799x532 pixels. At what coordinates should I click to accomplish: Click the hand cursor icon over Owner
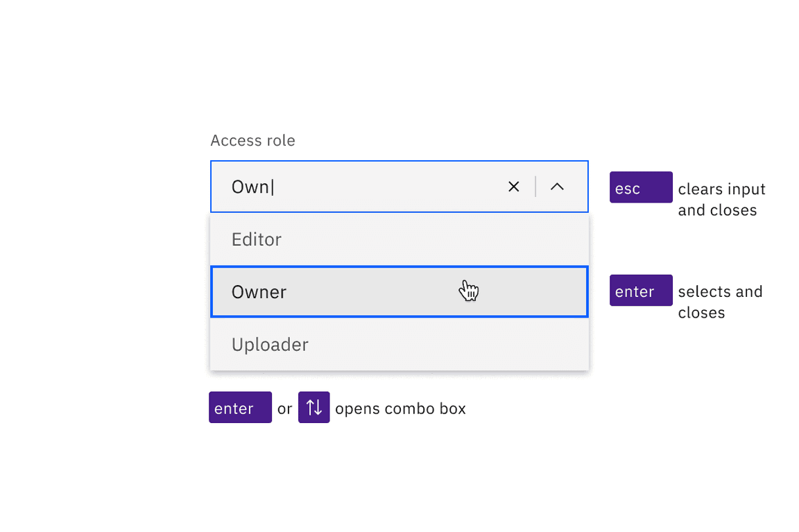pos(469,291)
